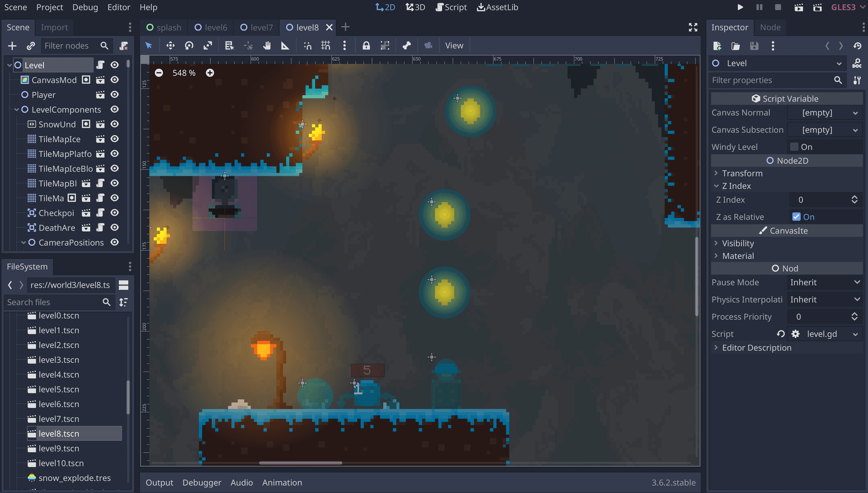Hide the TileMapIce node

115,139
